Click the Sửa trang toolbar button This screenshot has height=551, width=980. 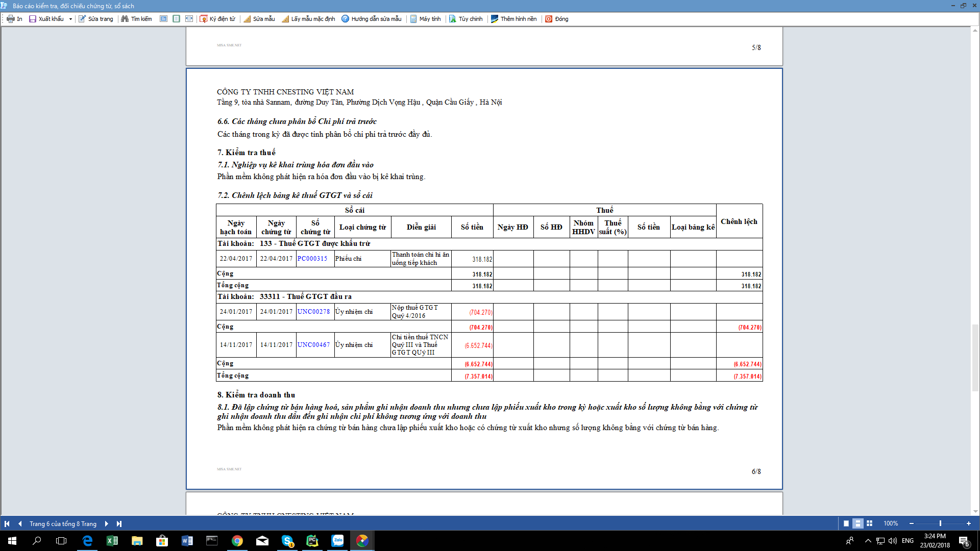(96, 19)
